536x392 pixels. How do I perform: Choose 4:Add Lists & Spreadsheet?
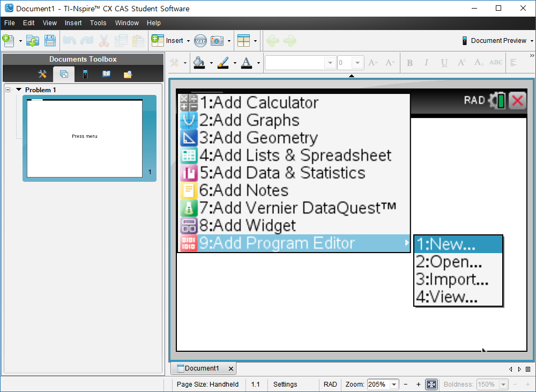pyautogui.click(x=294, y=156)
